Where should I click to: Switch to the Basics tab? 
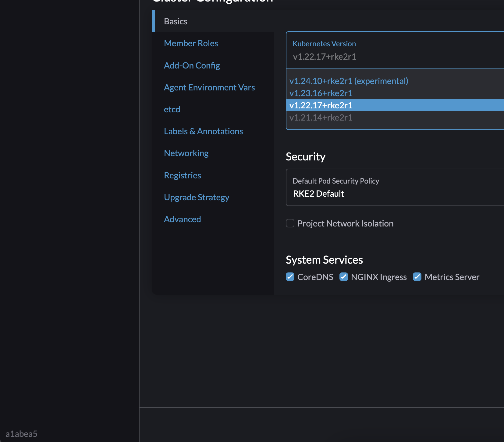click(176, 21)
